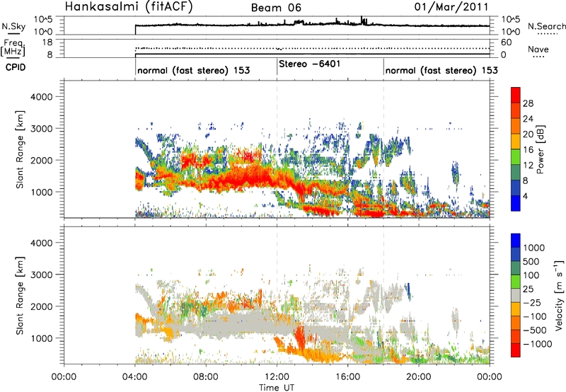Click the 'Velocity [m s-1]' colorbar title

coord(559,295)
